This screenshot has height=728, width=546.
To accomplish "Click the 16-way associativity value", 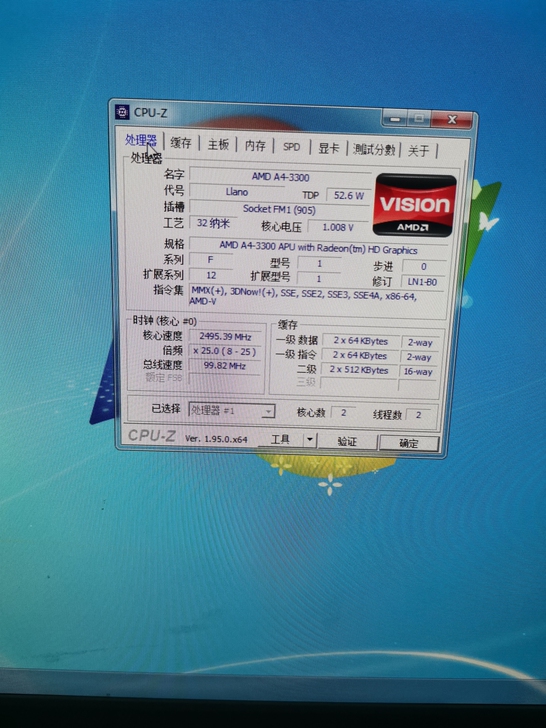I will pos(418,372).
